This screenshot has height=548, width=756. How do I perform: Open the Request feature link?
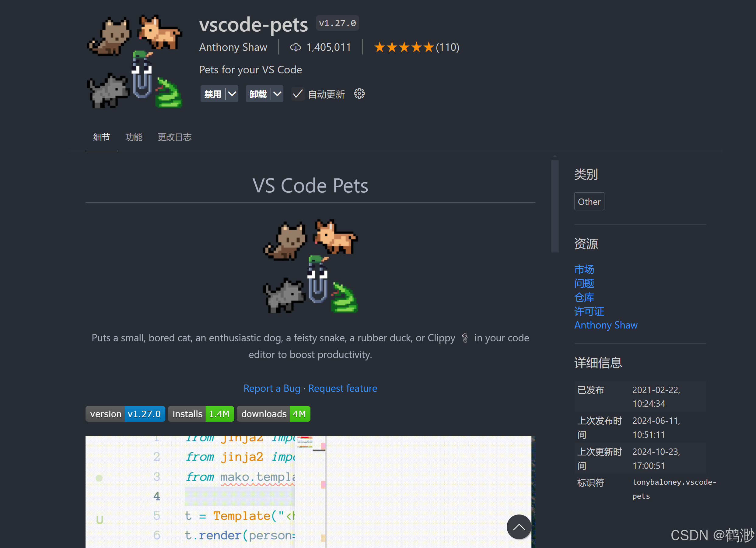tap(343, 388)
